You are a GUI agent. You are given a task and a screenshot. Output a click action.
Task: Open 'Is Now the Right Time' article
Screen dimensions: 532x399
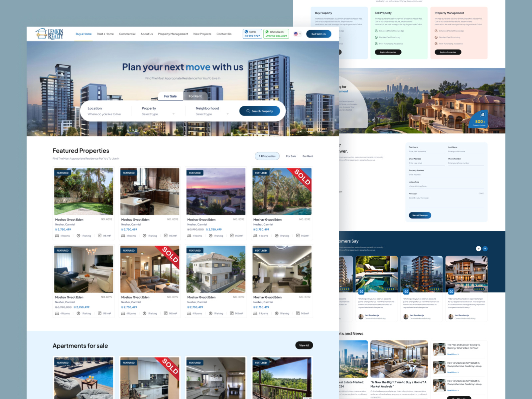[x=399, y=384]
